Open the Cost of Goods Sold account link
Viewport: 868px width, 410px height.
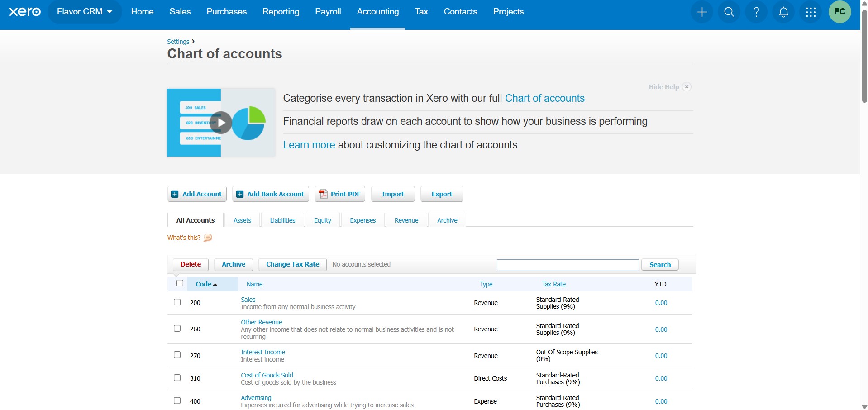(267, 375)
